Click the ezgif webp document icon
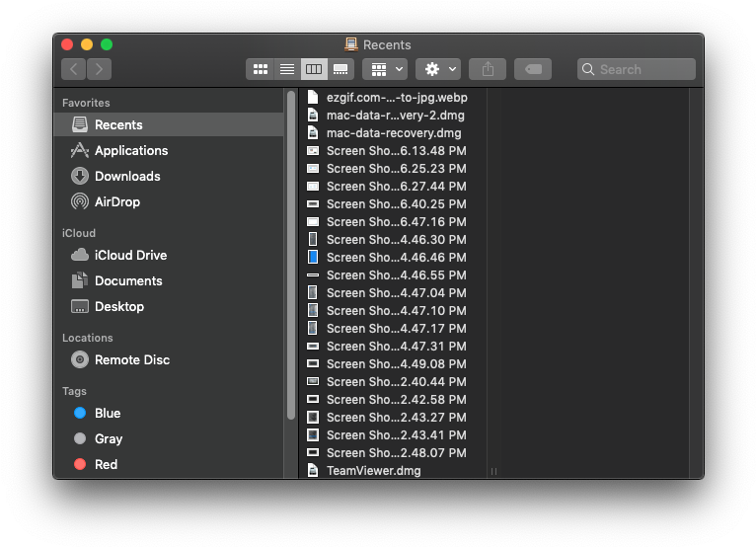This screenshot has width=756, height=547. pos(313,98)
